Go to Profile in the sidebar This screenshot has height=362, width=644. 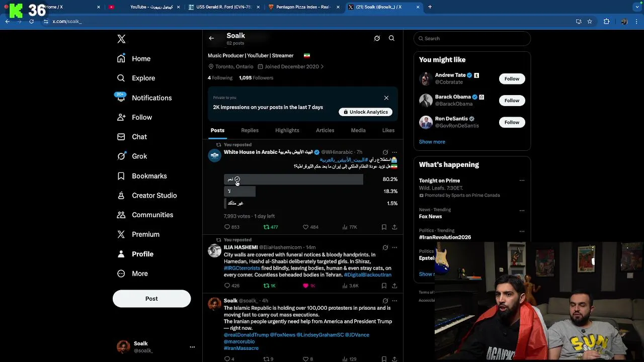[x=135, y=254]
